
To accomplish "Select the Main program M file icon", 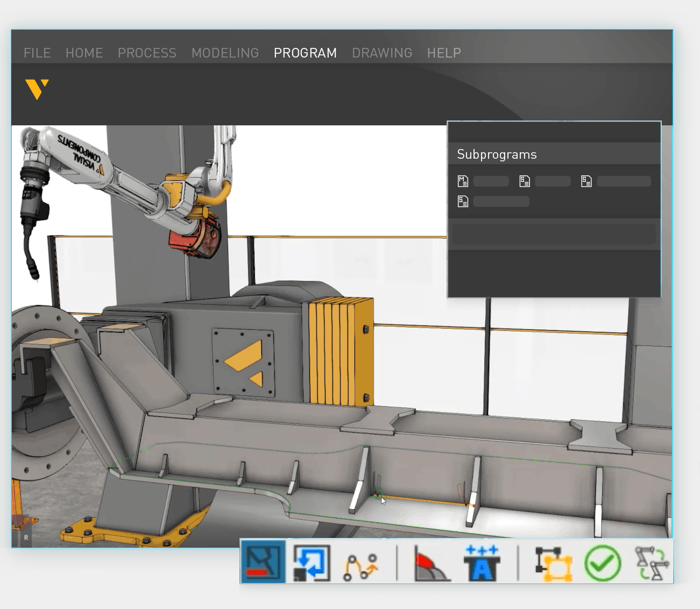I will pyautogui.click(x=463, y=181).
